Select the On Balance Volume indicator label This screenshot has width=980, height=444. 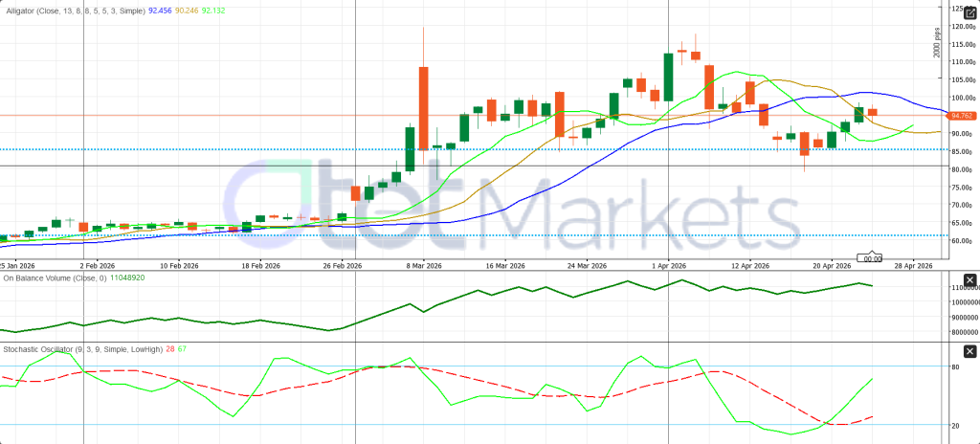point(55,278)
